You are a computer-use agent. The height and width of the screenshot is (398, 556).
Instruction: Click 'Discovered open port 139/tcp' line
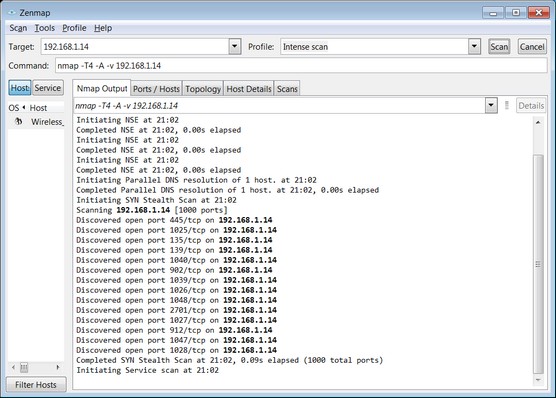point(174,250)
